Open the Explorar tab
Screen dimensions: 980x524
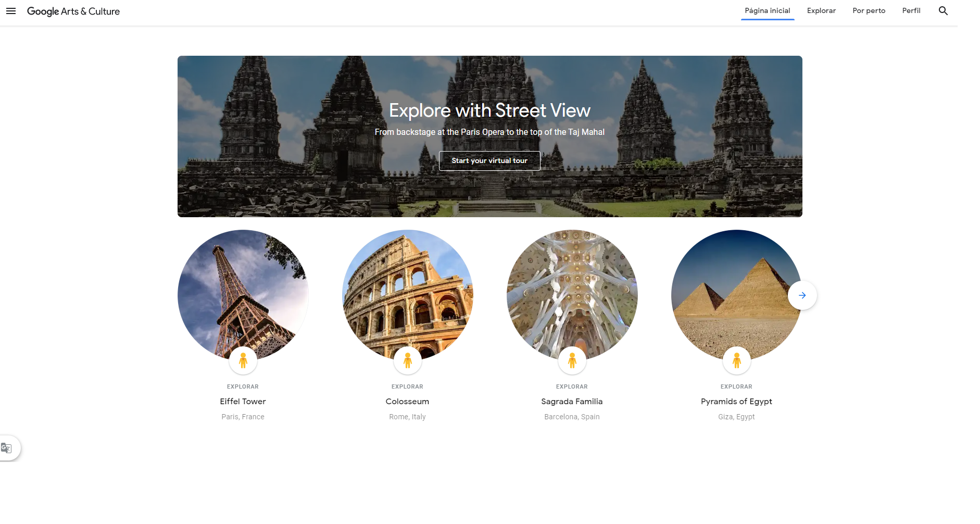(821, 11)
